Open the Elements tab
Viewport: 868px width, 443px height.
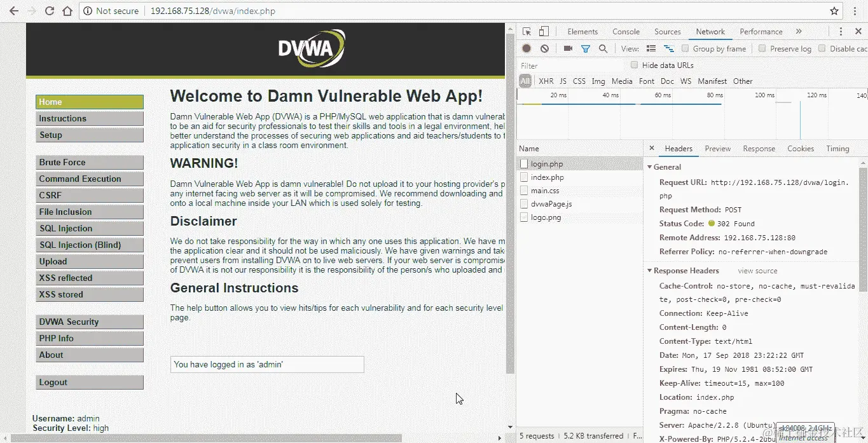tap(582, 32)
